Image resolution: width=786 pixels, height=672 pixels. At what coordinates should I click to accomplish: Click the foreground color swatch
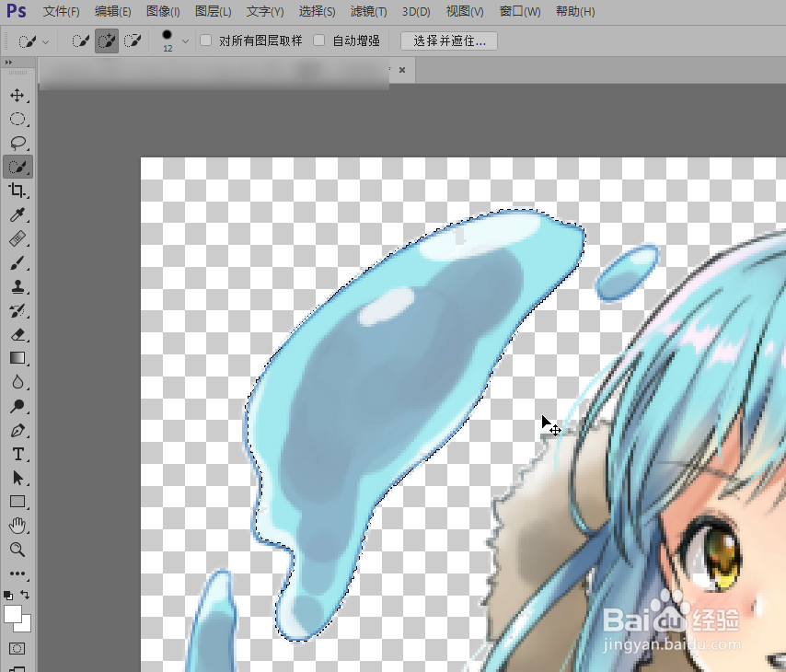point(13,614)
